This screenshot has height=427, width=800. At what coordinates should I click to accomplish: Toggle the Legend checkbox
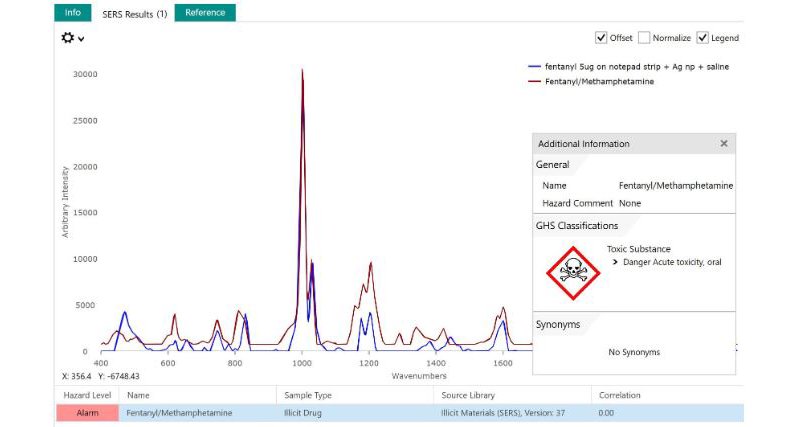(x=703, y=38)
